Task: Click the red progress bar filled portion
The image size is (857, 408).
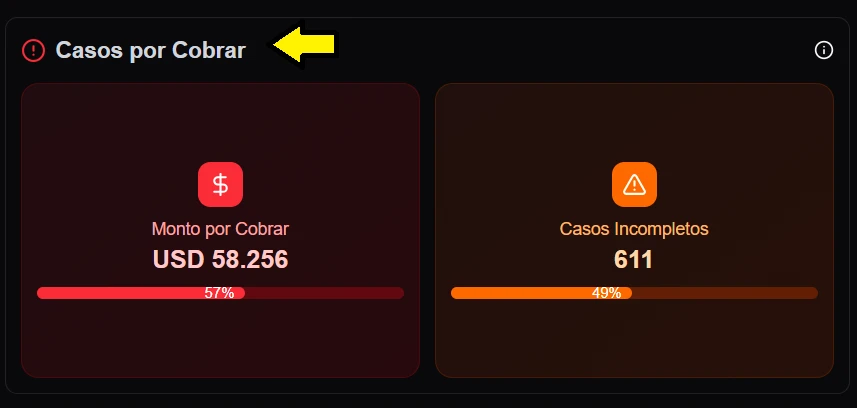Action: (120, 293)
